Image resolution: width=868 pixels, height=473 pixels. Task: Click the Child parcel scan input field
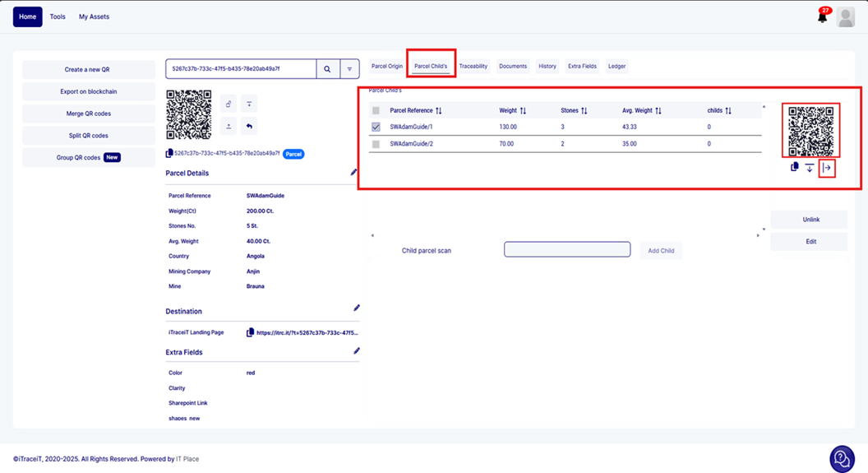click(x=567, y=250)
